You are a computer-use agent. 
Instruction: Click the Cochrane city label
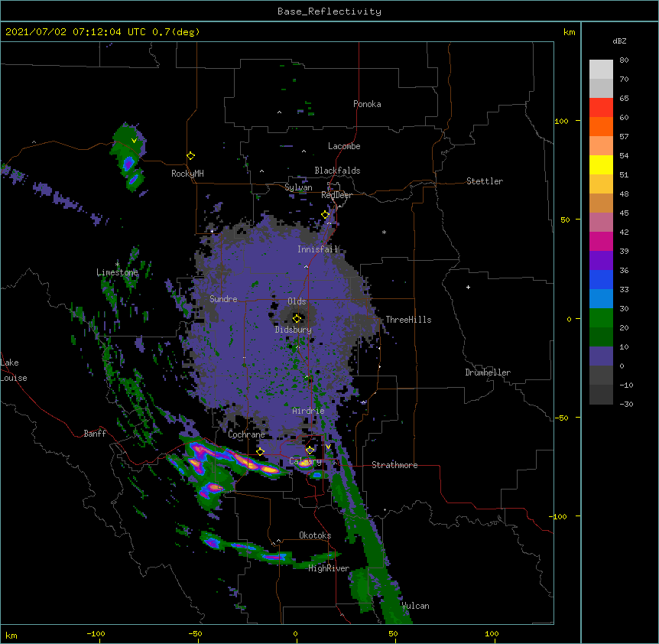(x=246, y=434)
